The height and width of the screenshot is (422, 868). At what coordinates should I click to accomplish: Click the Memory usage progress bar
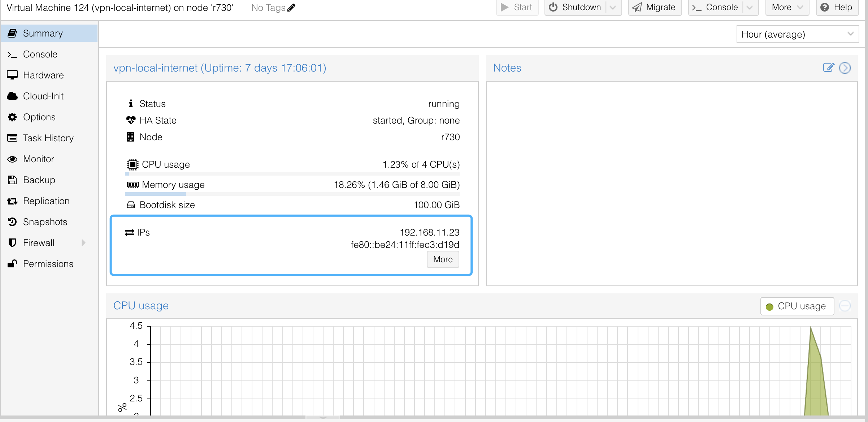click(x=292, y=194)
